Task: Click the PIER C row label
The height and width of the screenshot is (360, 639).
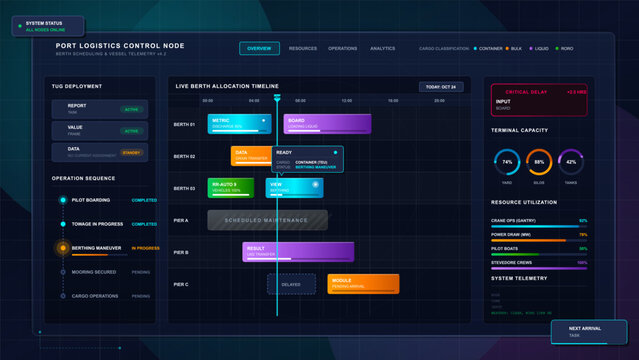Action: (x=181, y=284)
